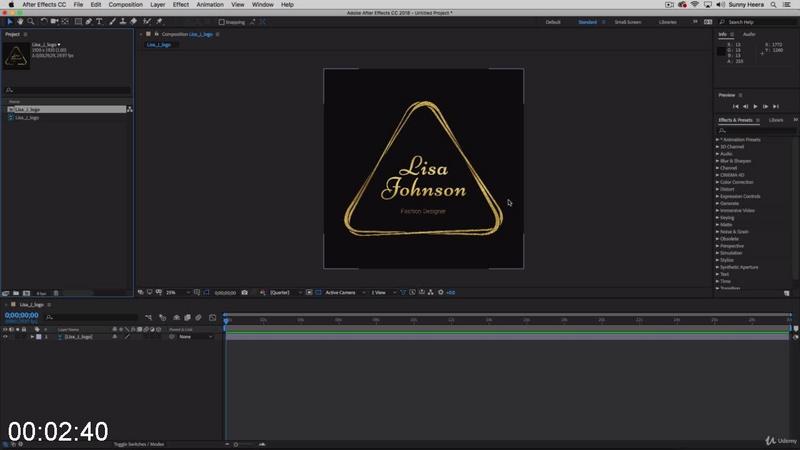Select the Brush tool
Viewport: 800px width, 450px height.
[x=112, y=21]
